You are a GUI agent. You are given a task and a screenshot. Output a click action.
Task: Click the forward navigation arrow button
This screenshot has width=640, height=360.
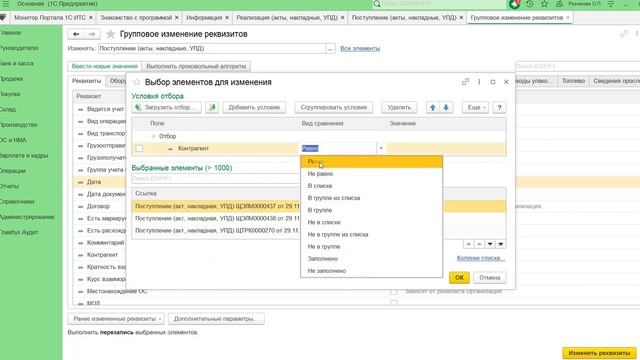pyautogui.click(x=91, y=34)
